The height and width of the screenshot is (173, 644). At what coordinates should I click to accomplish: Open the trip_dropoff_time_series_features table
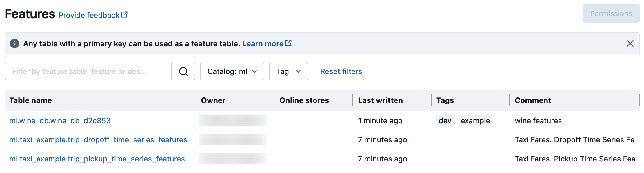point(98,140)
